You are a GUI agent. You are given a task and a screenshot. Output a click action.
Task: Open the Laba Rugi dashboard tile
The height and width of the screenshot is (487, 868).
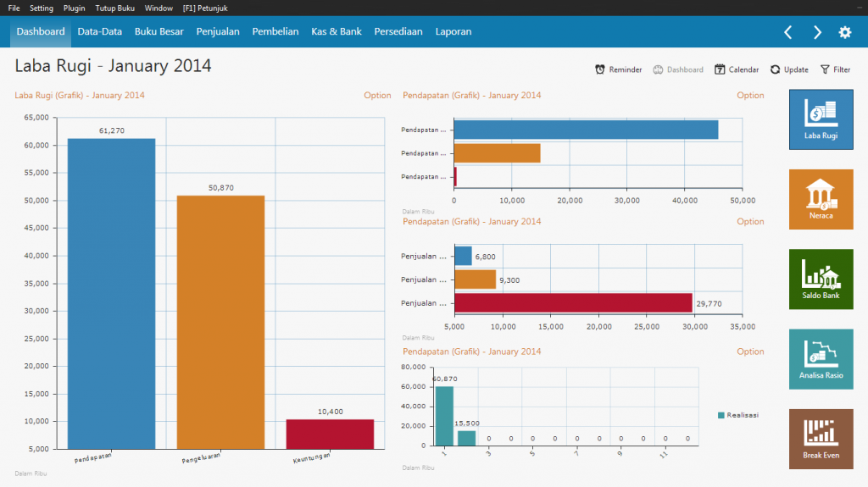(x=821, y=119)
